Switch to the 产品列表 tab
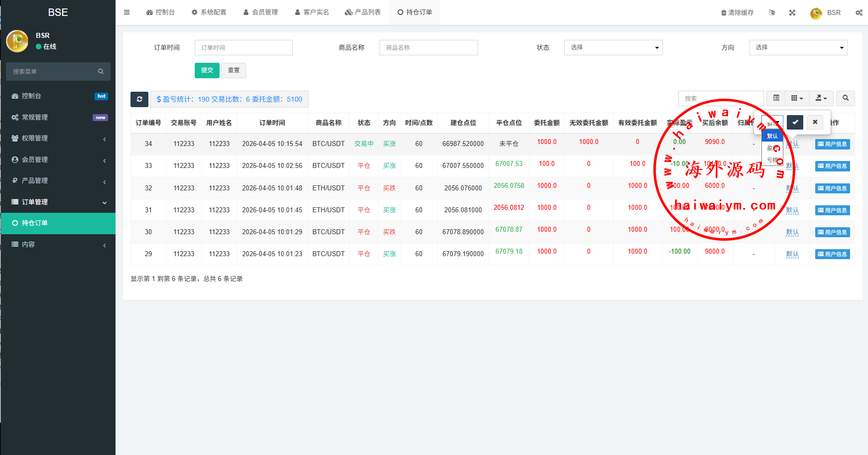868x455 pixels. point(363,12)
